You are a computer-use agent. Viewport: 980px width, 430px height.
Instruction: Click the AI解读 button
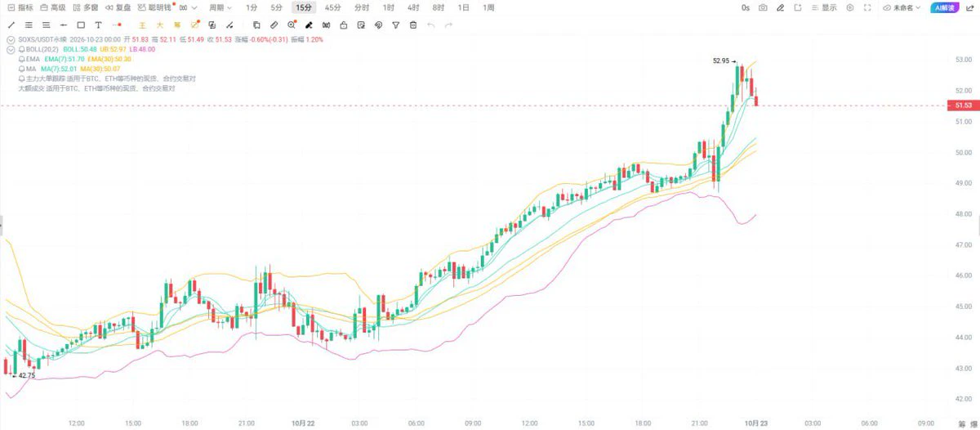click(945, 7)
